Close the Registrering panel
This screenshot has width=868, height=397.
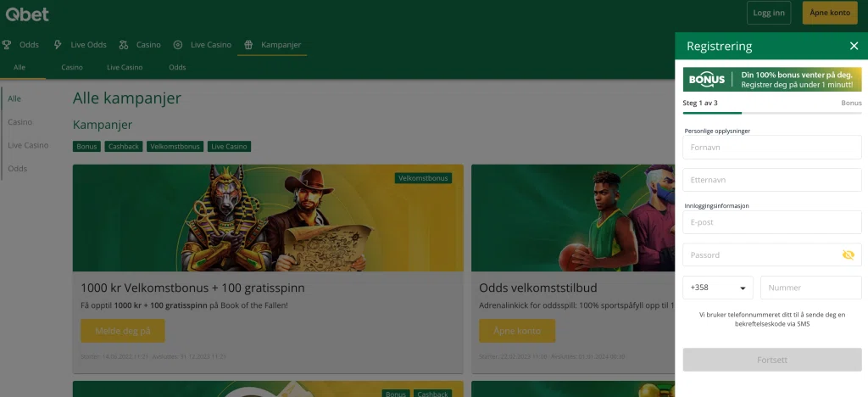tap(854, 46)
